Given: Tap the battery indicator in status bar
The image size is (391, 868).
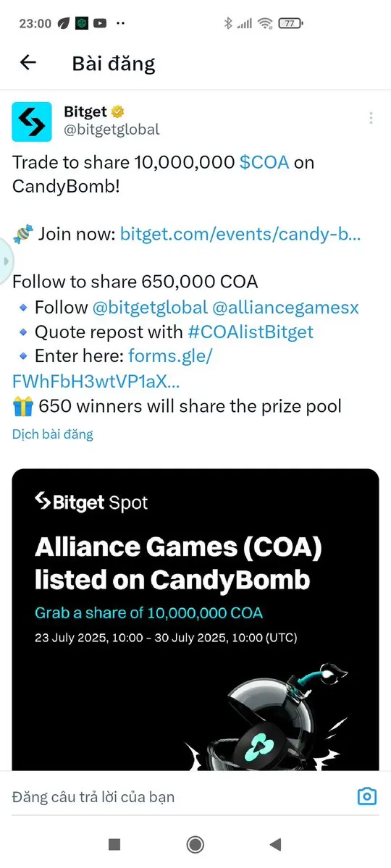Looking at the screenshot, I should coord(291,23).
